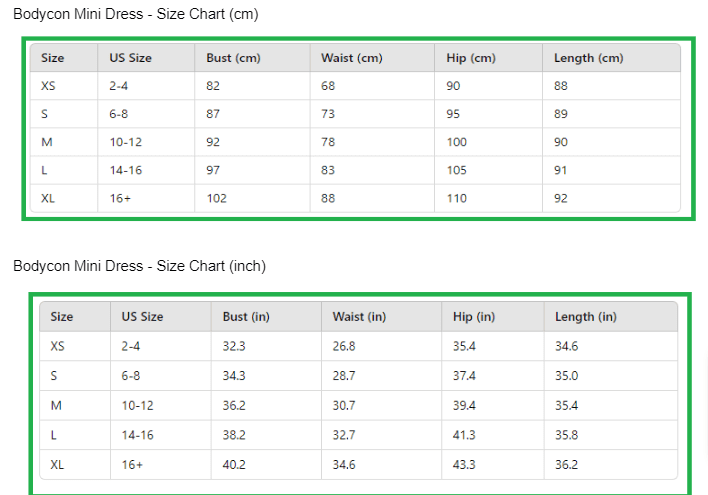Click the hip value 39.4 cell
Viewport: 708px width, 495px height.
point(464,405)
